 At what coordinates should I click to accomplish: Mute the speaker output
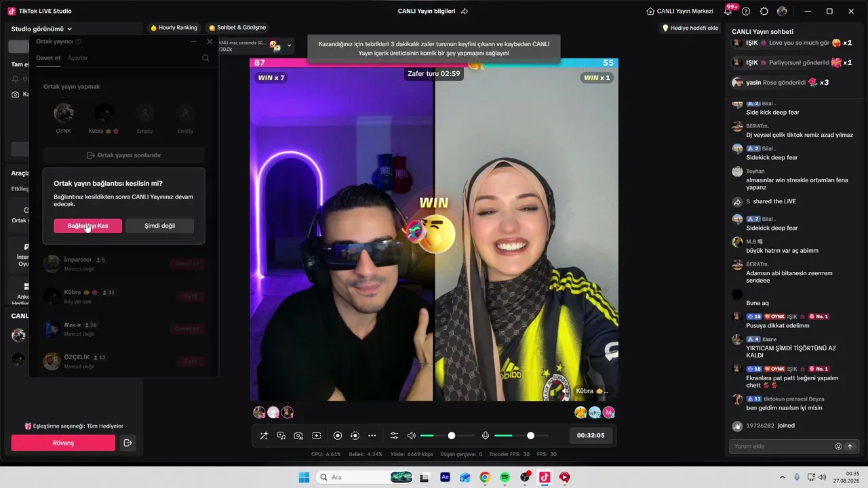[411, 436]
